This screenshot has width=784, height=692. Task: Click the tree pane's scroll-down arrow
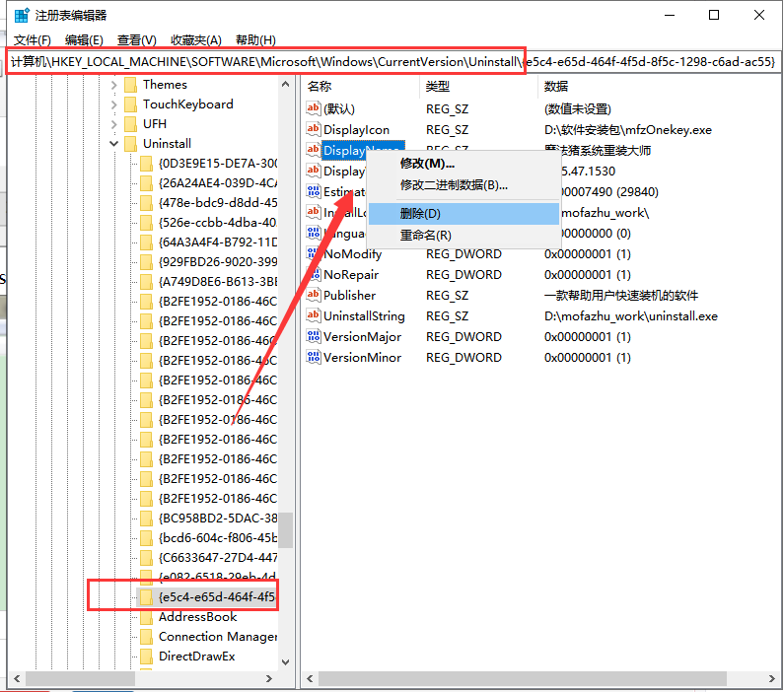285,661
